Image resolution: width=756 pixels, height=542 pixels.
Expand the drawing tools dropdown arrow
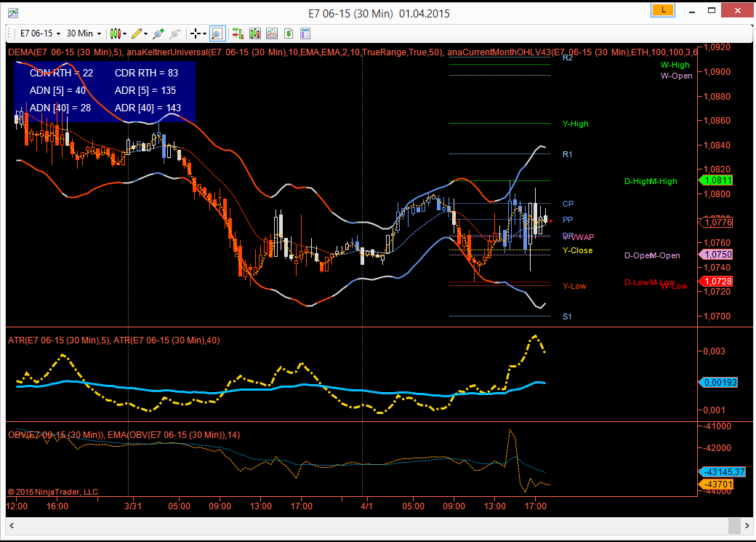point(145,33)
